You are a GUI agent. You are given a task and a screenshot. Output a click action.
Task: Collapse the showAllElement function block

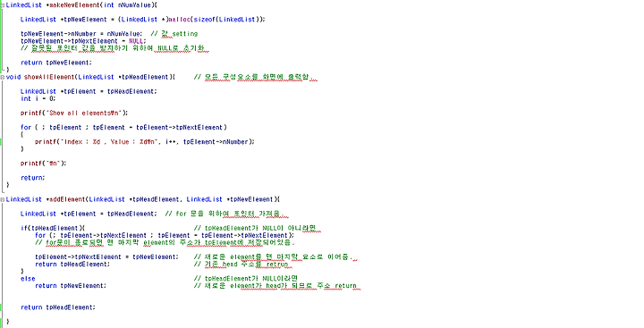tap(3, 77)
